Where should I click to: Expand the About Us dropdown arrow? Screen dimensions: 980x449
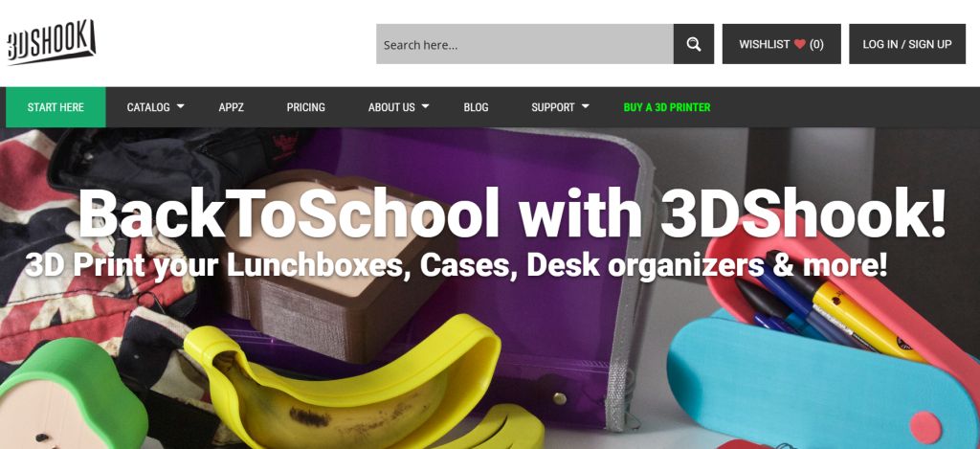point(425,107)
